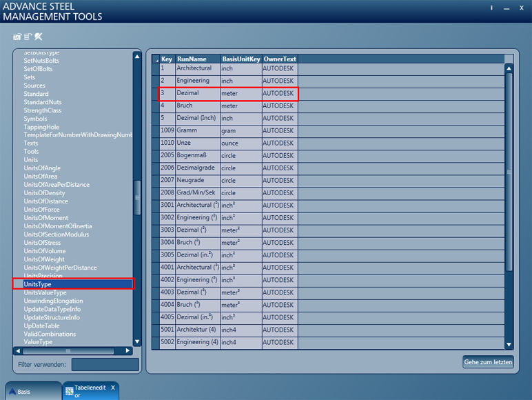
Task: Sort by the BasisUnitKey column header
Action: (241, 59)
